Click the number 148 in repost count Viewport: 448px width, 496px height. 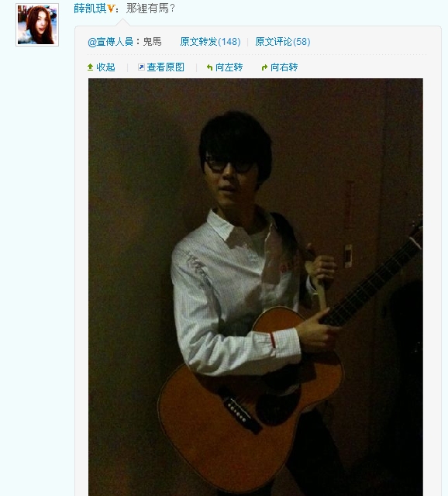click(229, 42)
